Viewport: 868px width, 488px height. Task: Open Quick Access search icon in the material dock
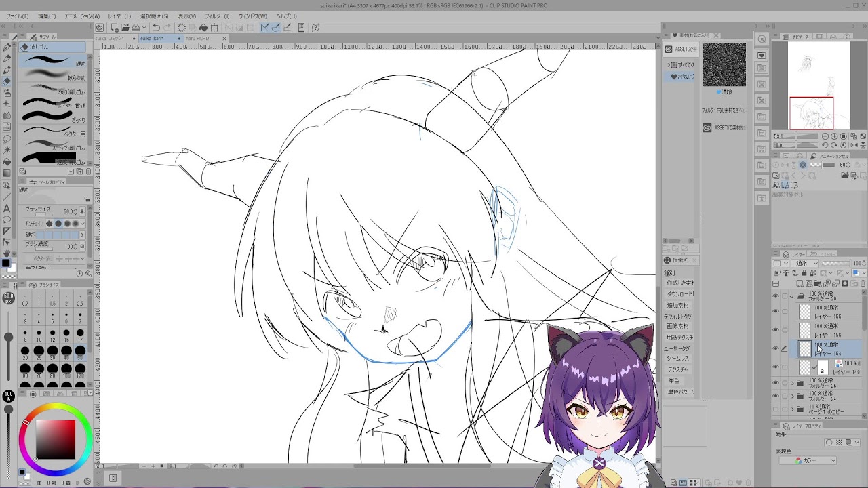pyautogui.click(x=762, y=39)
